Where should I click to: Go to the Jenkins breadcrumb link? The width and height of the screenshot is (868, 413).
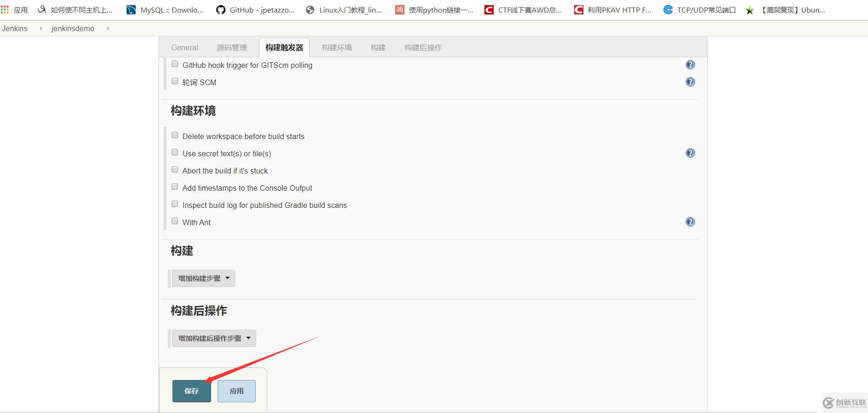click(15, 28)
